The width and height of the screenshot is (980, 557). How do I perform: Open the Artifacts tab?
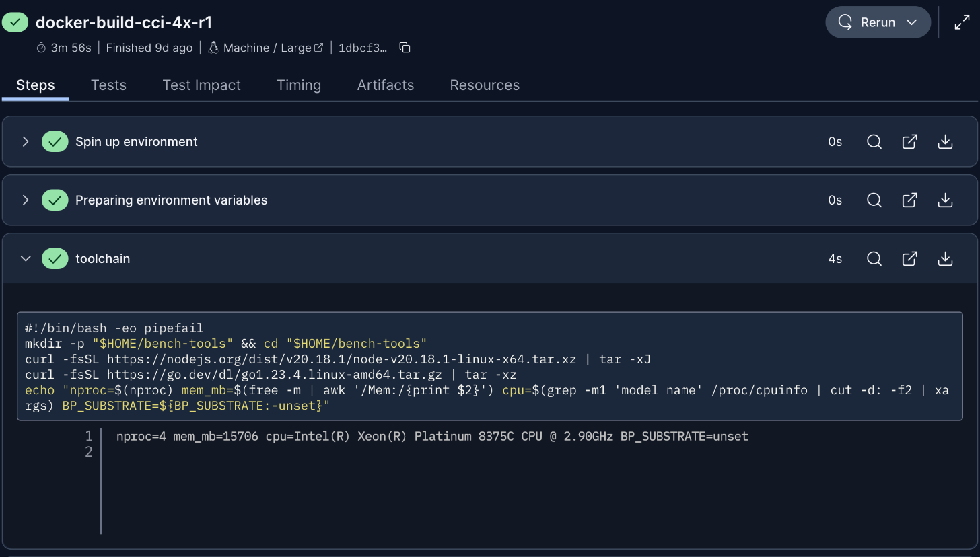pyautogui.click(x=386, y=85)
